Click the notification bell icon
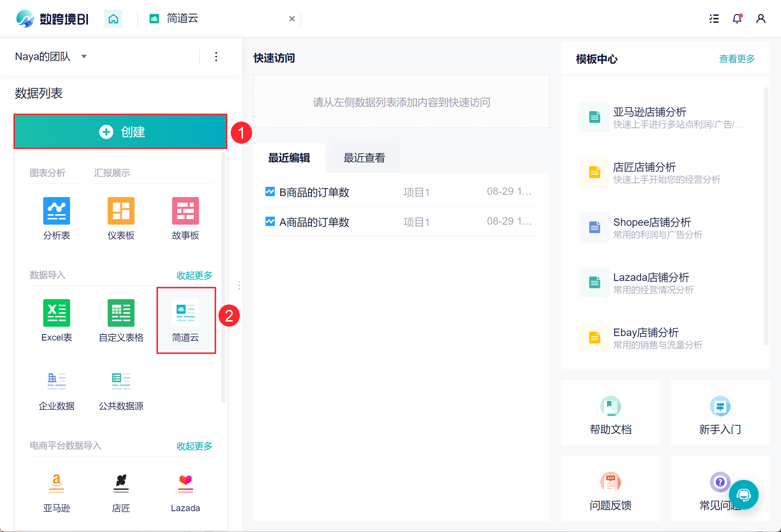 737,19
